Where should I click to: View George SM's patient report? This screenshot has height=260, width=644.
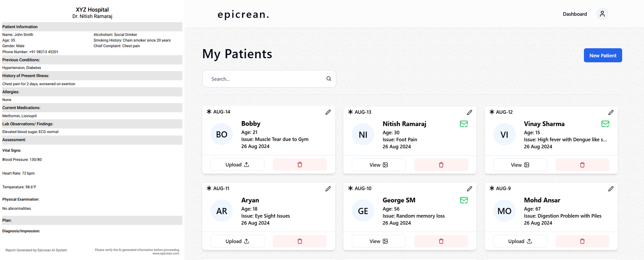379,241
